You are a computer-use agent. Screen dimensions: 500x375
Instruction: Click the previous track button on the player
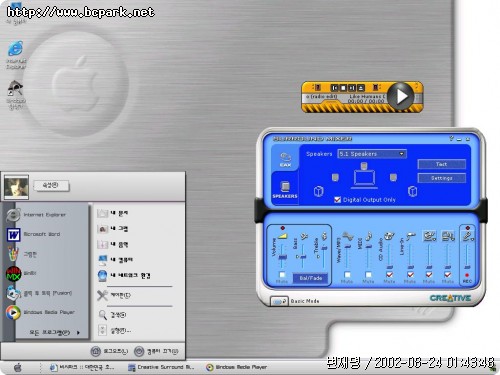point(334,88)
